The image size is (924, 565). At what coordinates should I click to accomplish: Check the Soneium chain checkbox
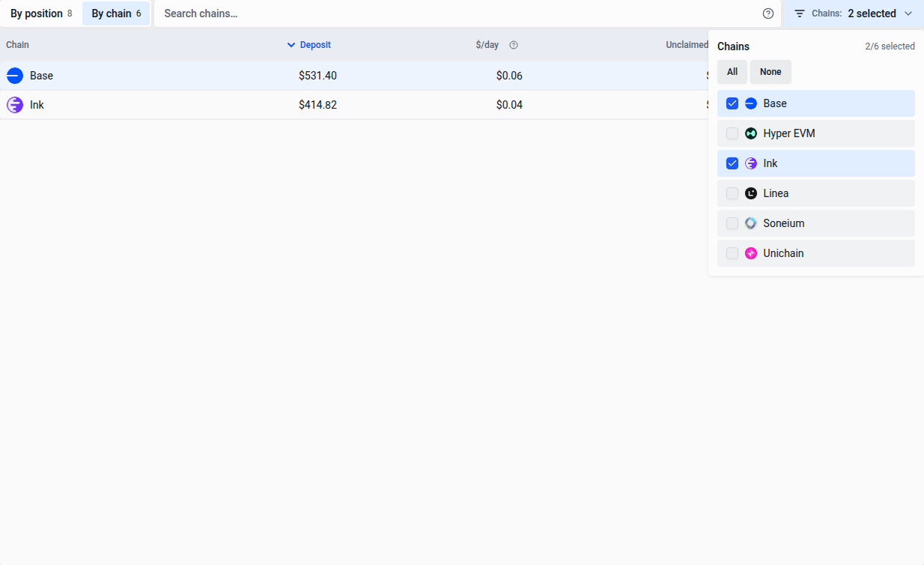pyautogui.click(x=732, y=223)
